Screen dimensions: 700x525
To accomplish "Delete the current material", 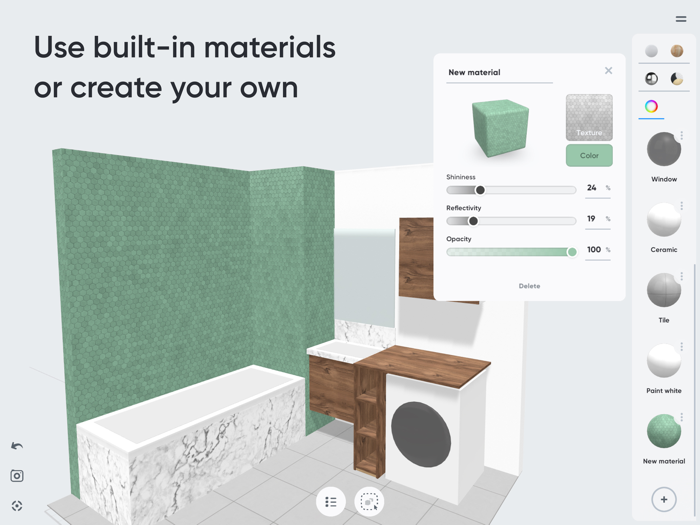I will [x=529, y=286].
